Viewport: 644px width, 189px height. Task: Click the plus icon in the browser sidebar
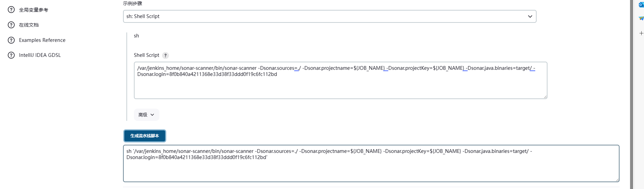point(641,33)
